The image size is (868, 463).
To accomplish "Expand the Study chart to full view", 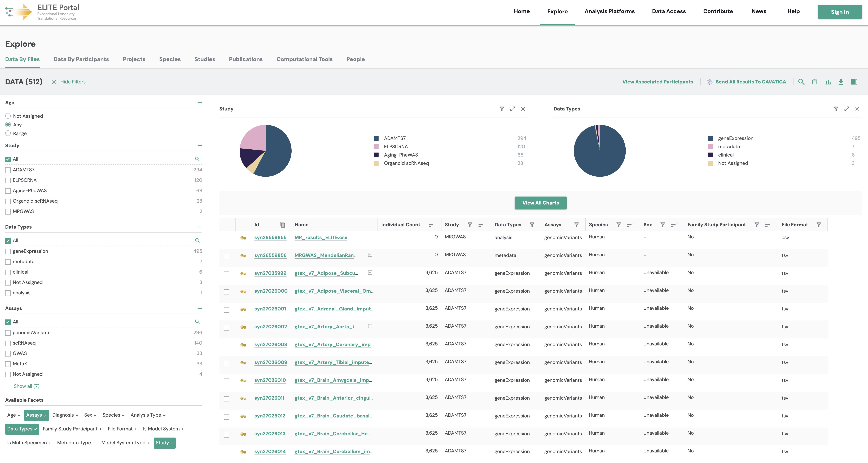I will click(512, 109).
